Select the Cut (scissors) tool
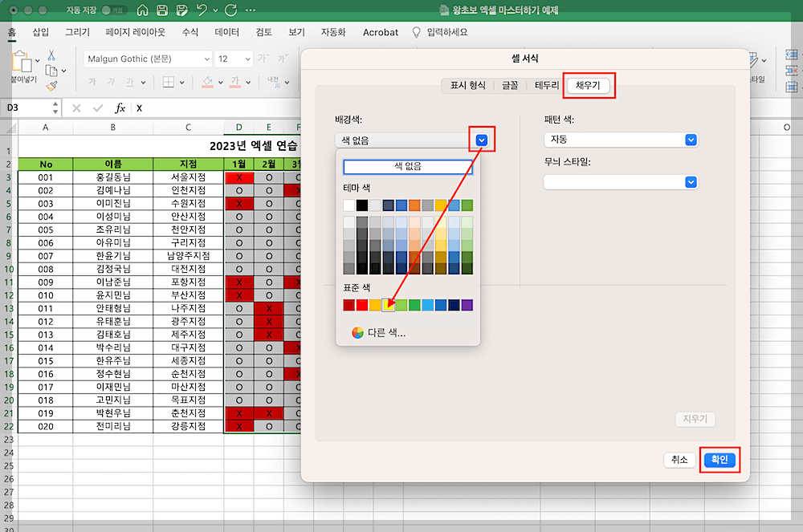This screenshot has height=532, width=803. [x=50, y=54]
